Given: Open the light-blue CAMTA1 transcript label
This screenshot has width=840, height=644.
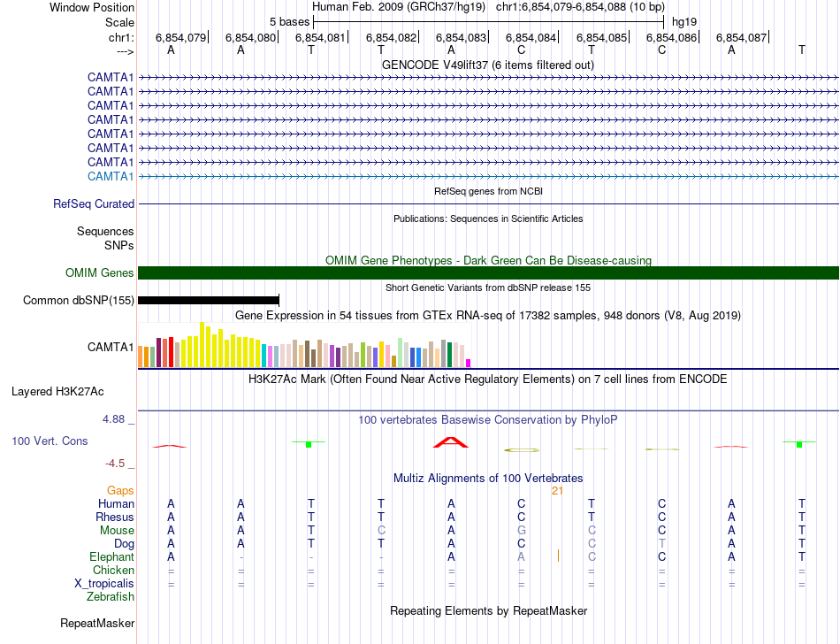Looking at the screenshot, I should (111, 176).
